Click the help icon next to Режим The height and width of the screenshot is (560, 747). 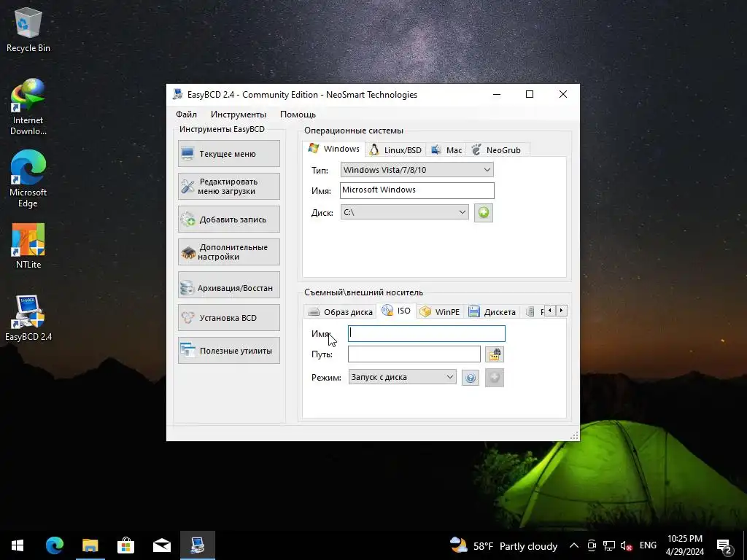pyautogui.click(x=471, y=378)
